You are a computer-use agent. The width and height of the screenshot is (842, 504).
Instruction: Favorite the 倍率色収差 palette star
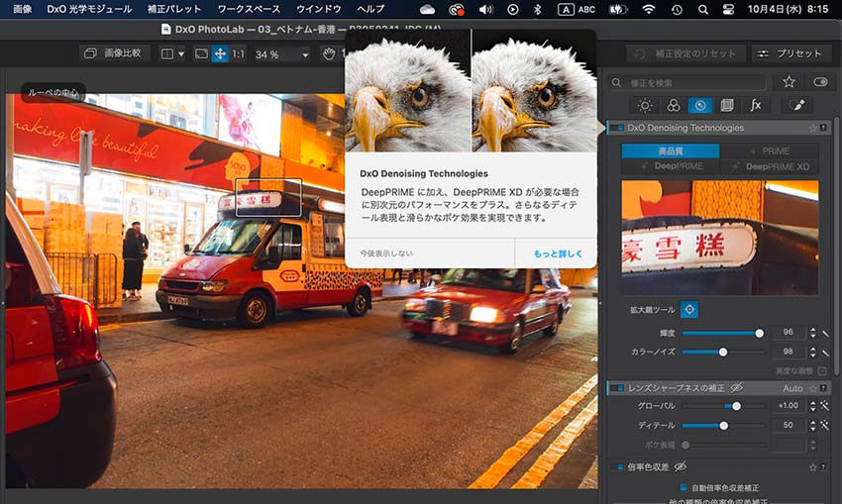point(813,467)
